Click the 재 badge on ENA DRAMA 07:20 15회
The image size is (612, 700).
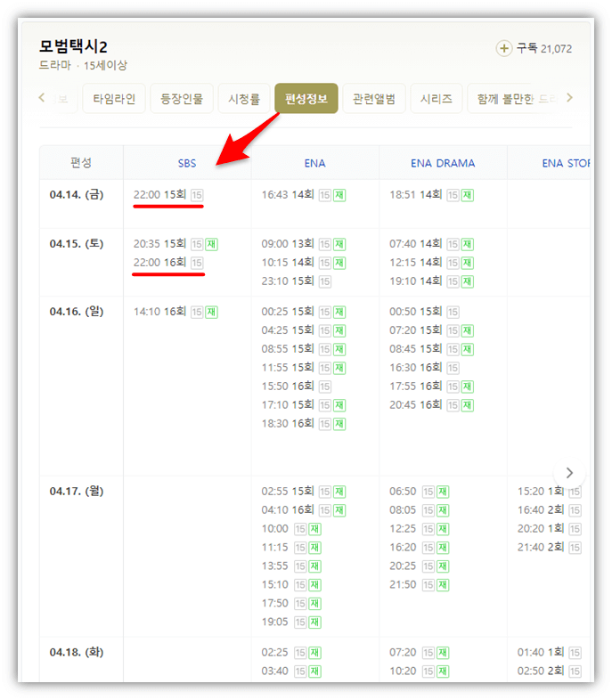coord(468,330)
